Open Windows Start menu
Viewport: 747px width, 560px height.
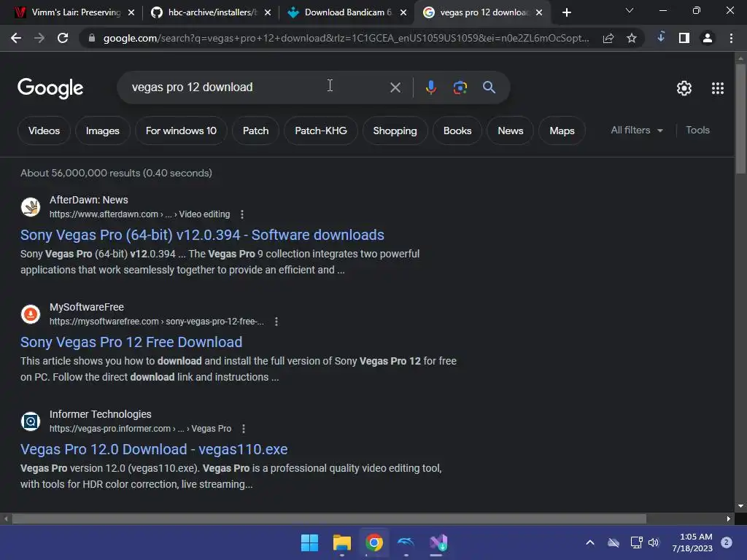tap(309, 542)
